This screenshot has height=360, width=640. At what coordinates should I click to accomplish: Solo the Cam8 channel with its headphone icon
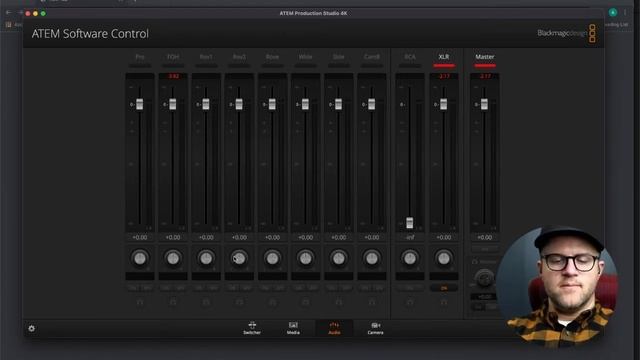pyautogui.click(x=372, y=302)
